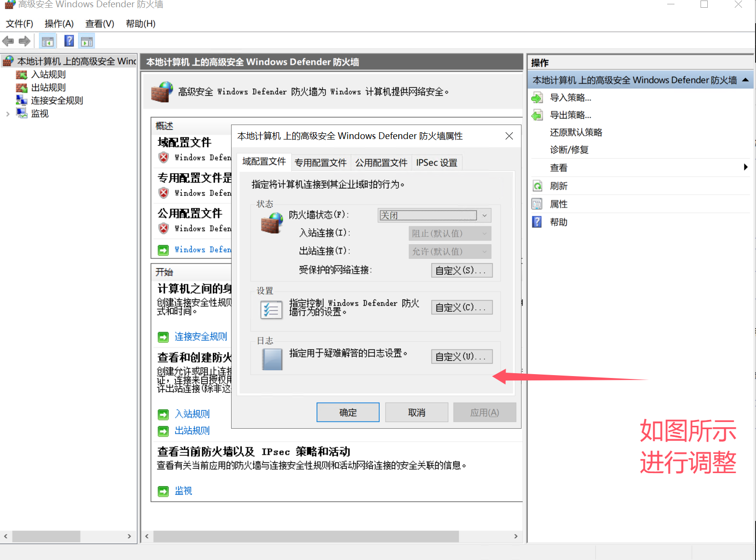This screenshot has width=756, height=560.
Task: Switch to the 公用配置文件 tab
Action: pyautogui.click(x=382, y=163)
